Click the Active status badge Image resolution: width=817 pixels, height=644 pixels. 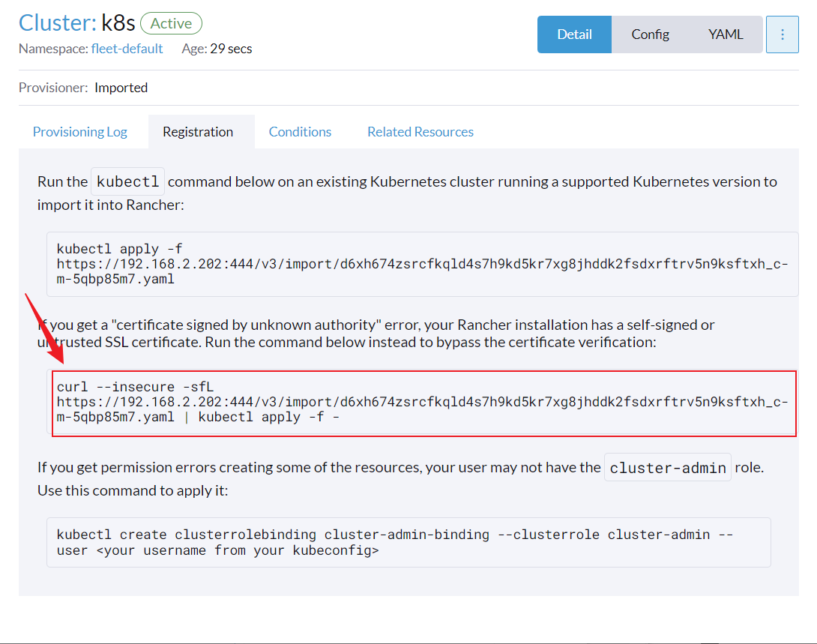pyautogui.click(x=171, y=24)
